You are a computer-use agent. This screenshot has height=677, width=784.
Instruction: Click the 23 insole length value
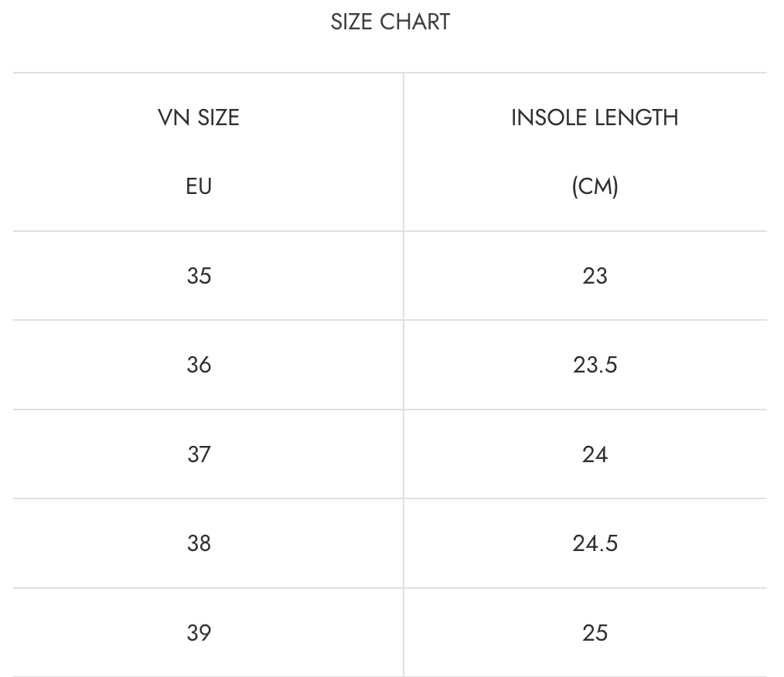tap(595, 276)
